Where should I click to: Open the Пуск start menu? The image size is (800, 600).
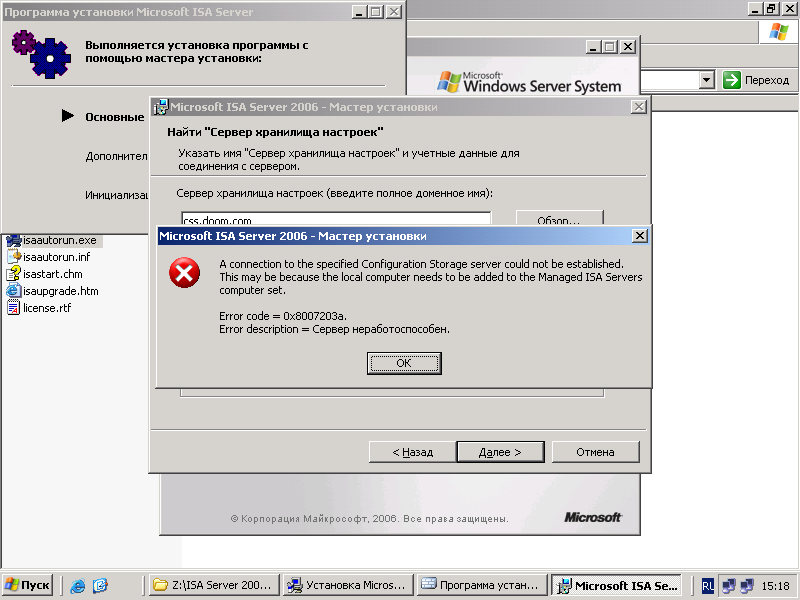coord(28,585)
